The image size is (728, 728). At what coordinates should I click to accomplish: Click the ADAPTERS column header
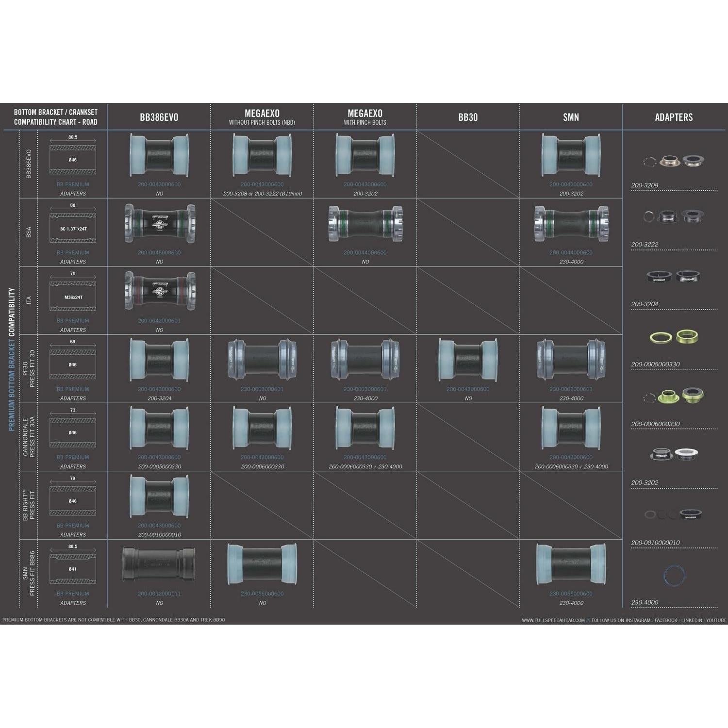674,117
